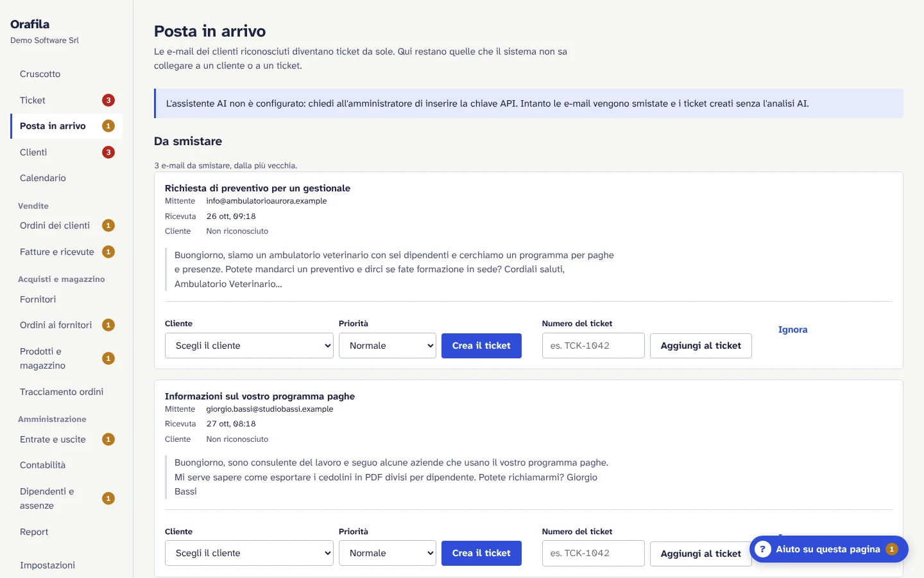Open Priorità dropdown for 'Informazioni sul vostro programma paghe'

coord(388,553)
